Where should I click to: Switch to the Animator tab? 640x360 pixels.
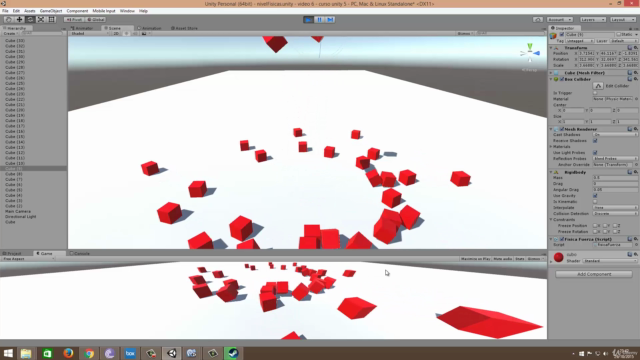(82, 28)
